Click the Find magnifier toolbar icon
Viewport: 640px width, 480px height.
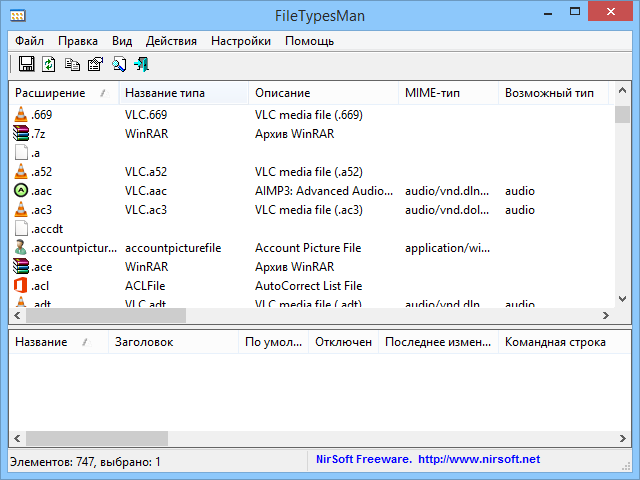click(118, 65)
